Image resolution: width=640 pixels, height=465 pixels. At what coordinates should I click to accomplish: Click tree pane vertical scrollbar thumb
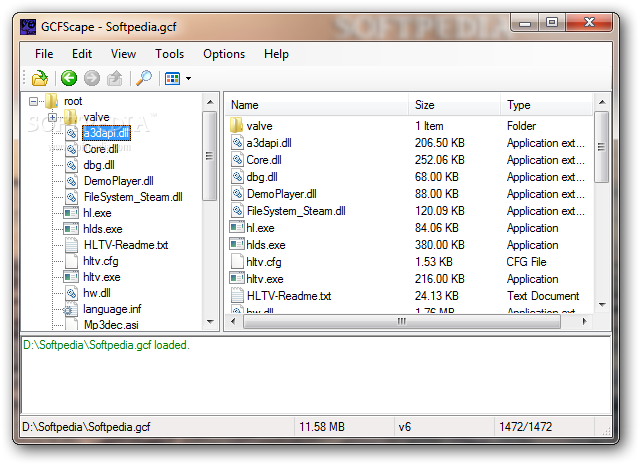(x=210, y=156)
